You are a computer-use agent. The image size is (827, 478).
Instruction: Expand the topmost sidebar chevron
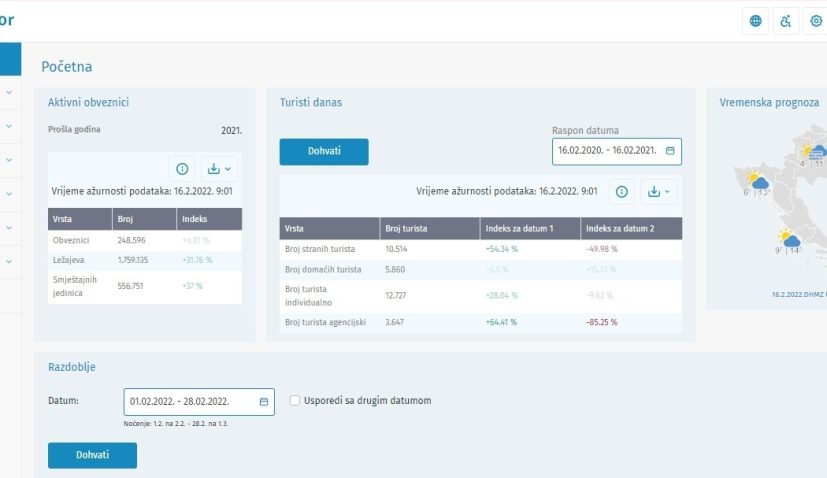(x=9, y=93)
